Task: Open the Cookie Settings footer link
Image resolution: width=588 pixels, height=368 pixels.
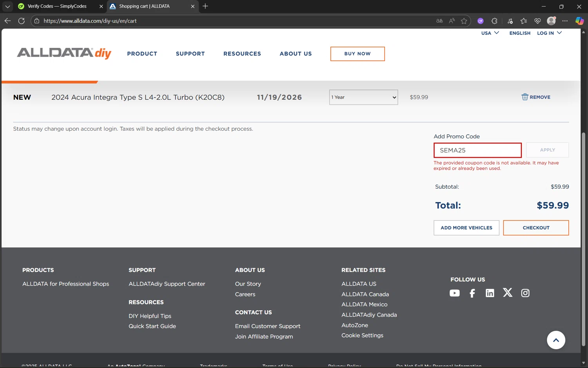Action: tap(362, 335)
